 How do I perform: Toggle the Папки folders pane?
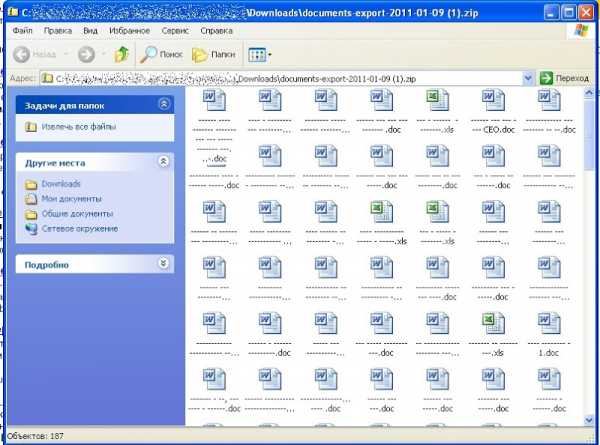[213, 54]
